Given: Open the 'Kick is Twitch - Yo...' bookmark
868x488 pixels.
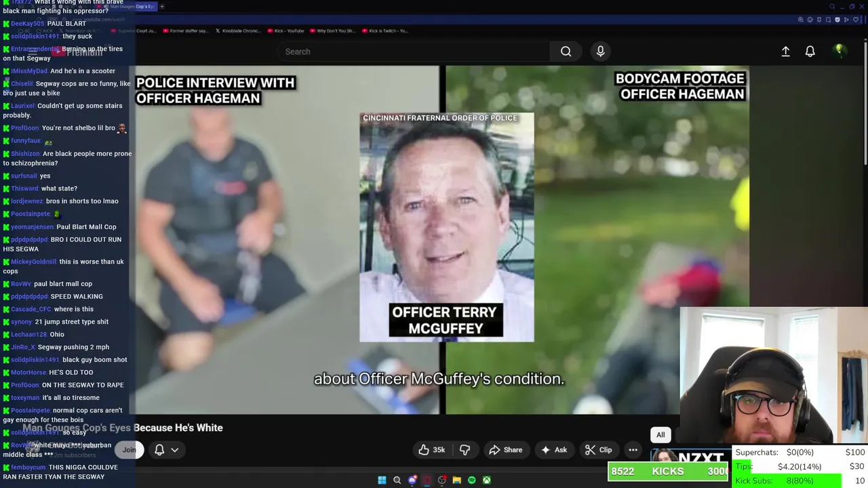Looking at the screenshot, I should (x=385, y=30).
